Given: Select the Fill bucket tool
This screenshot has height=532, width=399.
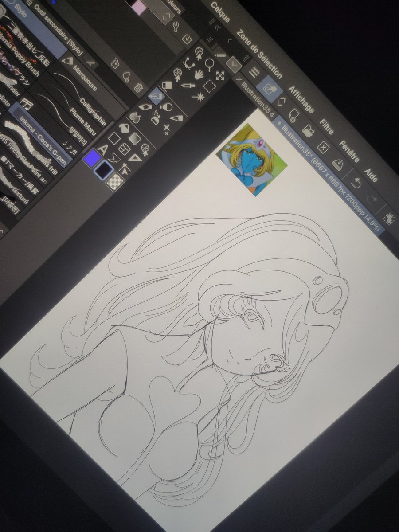Looking at the screenshot, I should pos(124,128).
